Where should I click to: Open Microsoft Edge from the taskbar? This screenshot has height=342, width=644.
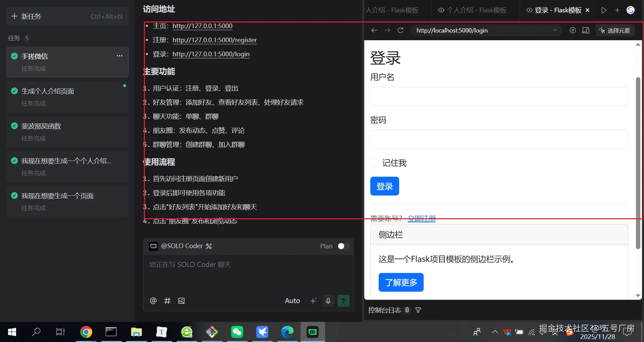click(287, 332)
